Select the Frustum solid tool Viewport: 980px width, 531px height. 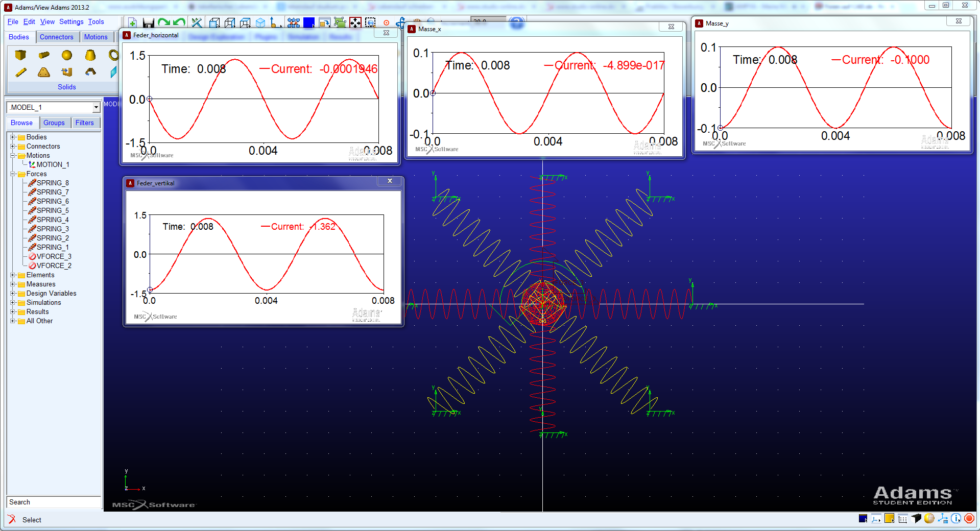90,55
